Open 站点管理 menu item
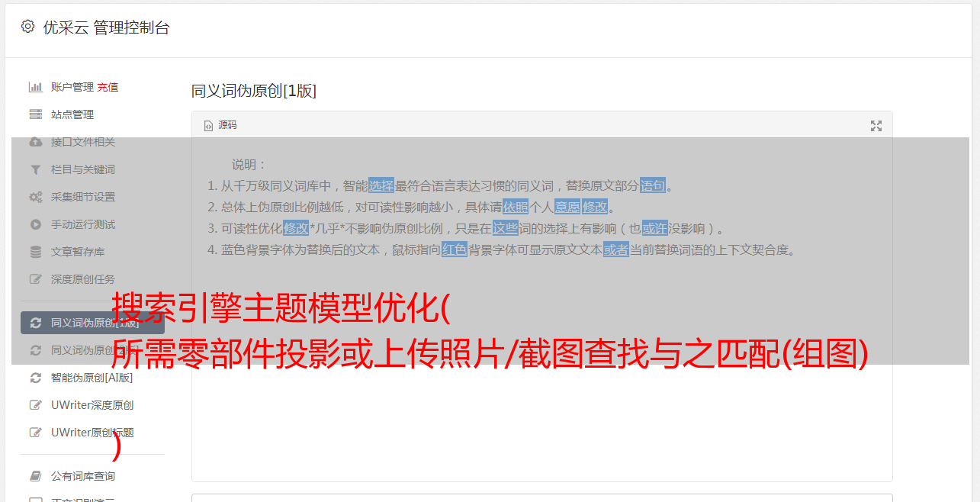Viewport: 980px width, 502px height. click(72, 114)
